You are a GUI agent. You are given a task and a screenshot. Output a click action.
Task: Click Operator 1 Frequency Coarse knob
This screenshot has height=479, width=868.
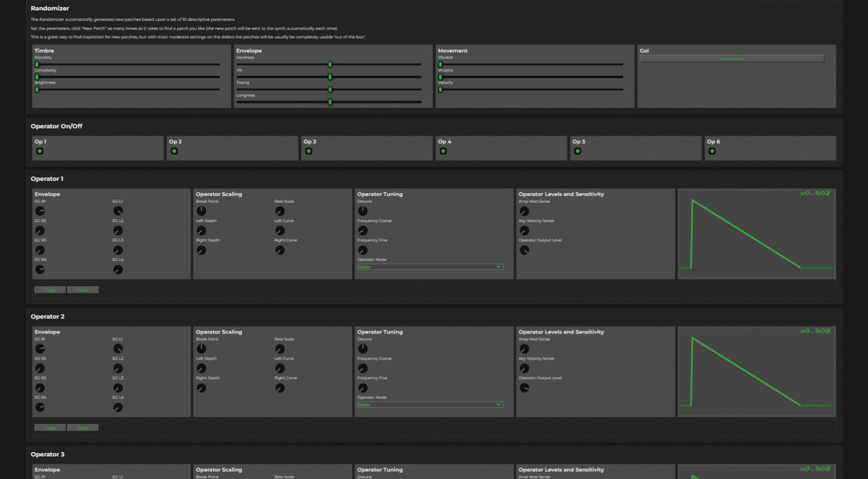coord(363,230)
